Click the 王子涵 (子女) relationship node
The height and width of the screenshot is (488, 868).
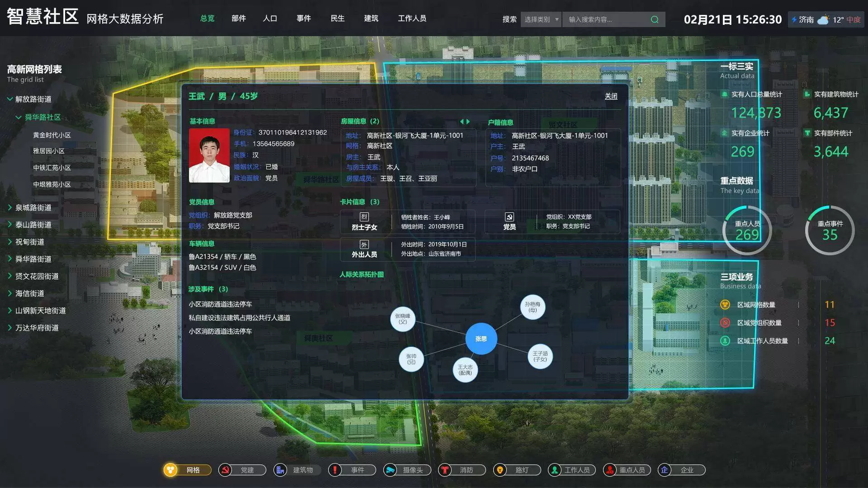[540, 357]
